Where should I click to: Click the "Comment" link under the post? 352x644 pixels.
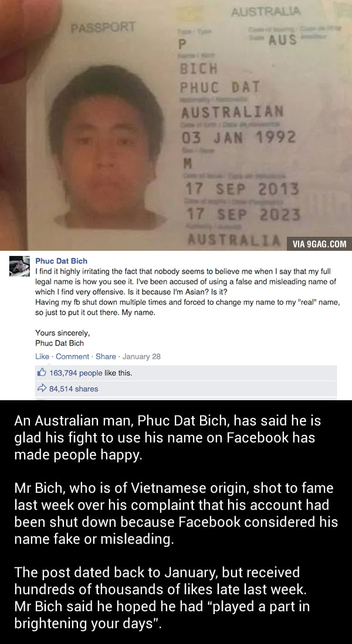pos(72,356)
